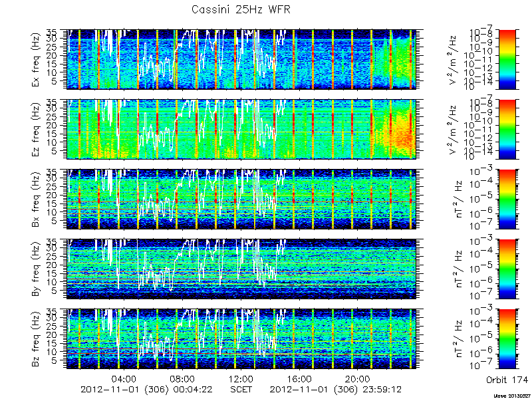Click the "08:00" time axis tick label

183,378
